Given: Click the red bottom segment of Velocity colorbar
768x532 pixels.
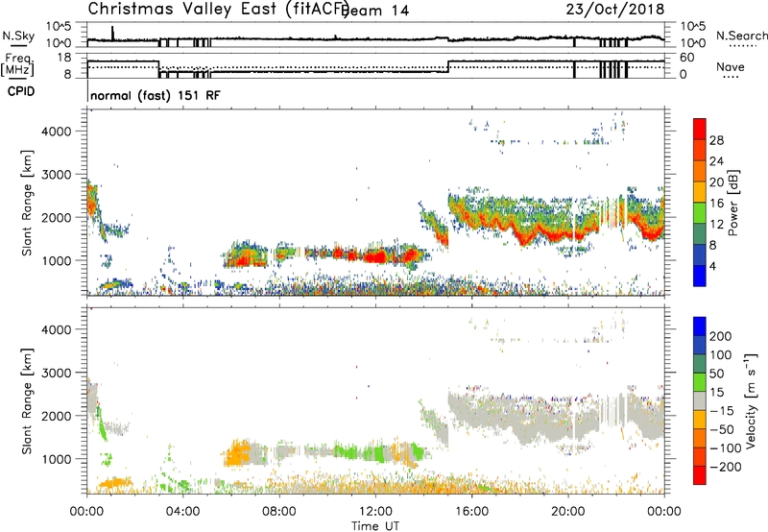Looking at the screenshot, I should pos(700,475).
